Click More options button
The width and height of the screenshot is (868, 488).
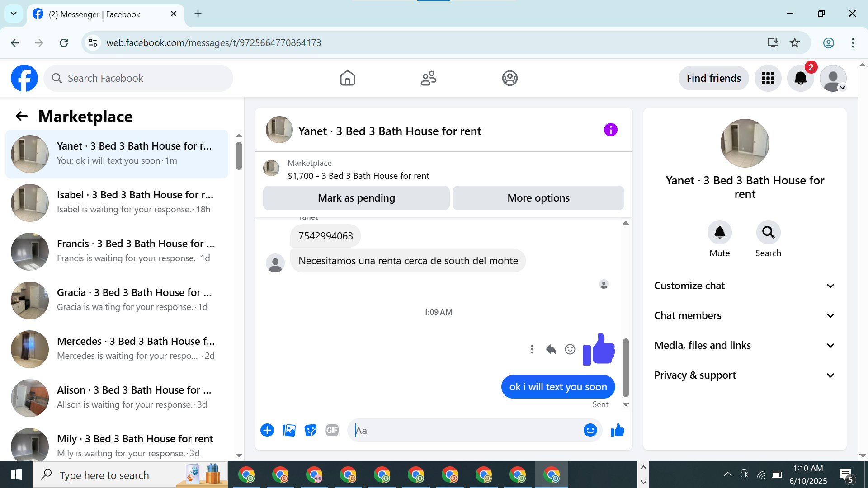[538, 198]
